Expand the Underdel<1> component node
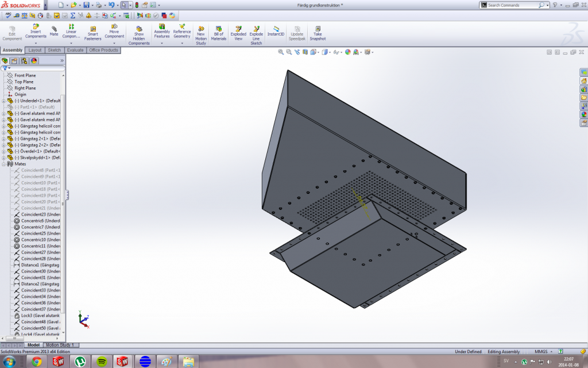The width and height of the screenshot is (588, 368). [x=3, y=101]
